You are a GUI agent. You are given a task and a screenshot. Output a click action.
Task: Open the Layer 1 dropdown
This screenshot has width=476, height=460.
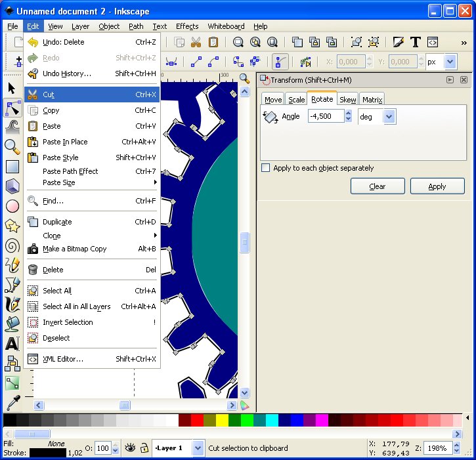click(198, 448)
